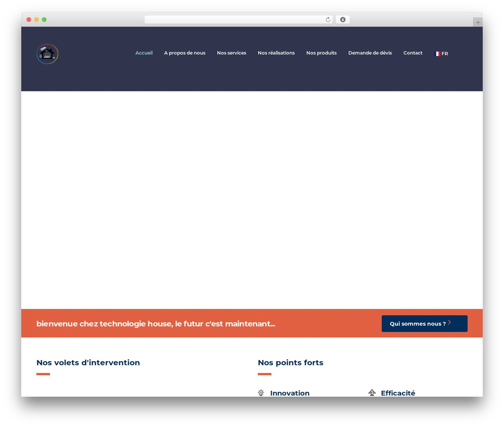Click the reload page icon
The width and height of the screenshot is (504, 427).
[328, 20]
